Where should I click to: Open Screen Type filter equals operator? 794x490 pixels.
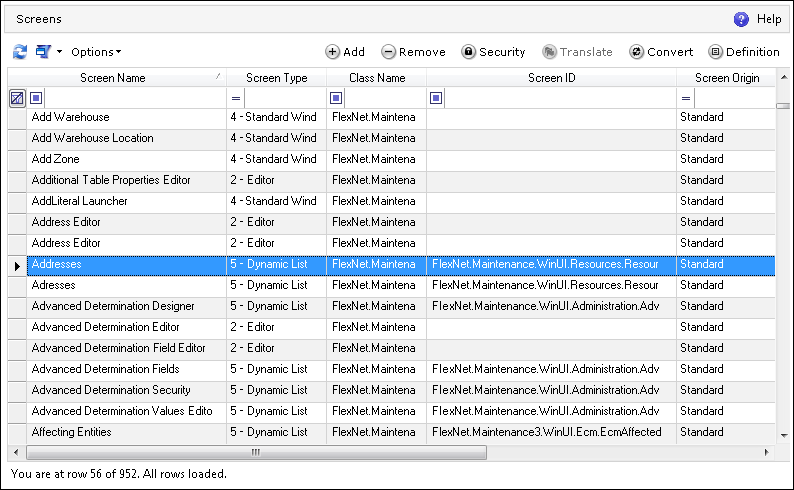236,98
